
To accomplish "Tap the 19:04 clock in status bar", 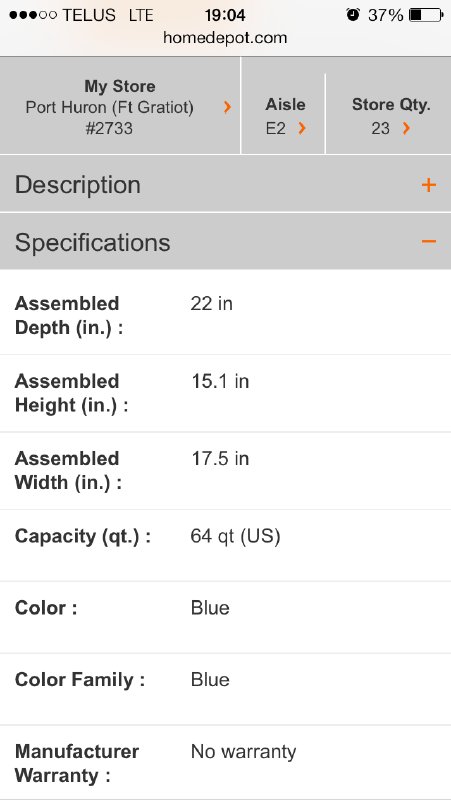I will click(225, 15).
